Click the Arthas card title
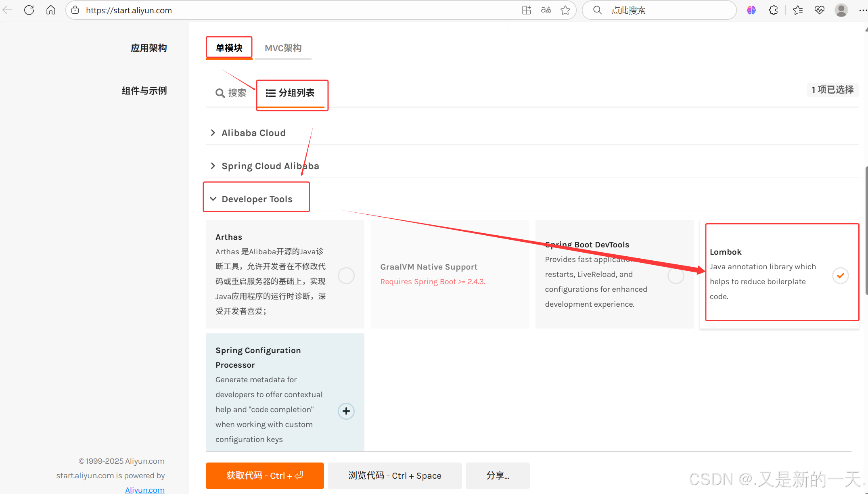This screenshot has height=494, width=868. [x=229, y=237]
